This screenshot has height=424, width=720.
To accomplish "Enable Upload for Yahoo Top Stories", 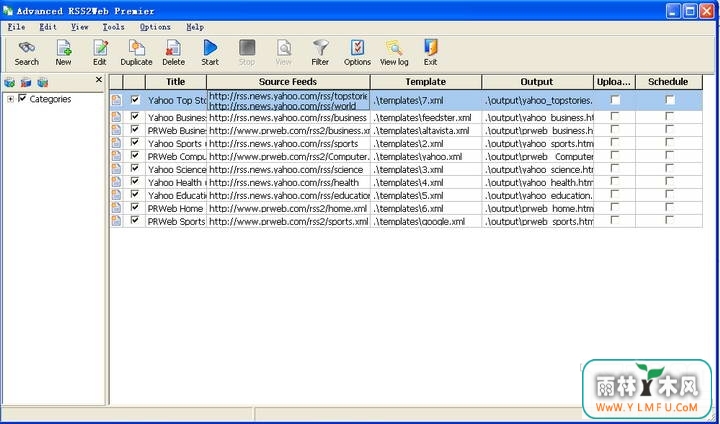I will pyautogui.click(x=615, y=100).
